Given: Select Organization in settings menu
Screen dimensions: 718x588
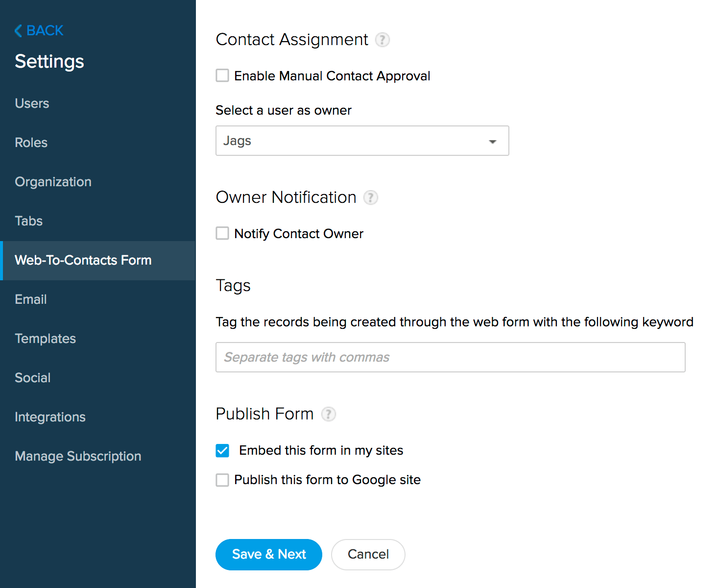Looking at the screenshot, I should 53,182.
